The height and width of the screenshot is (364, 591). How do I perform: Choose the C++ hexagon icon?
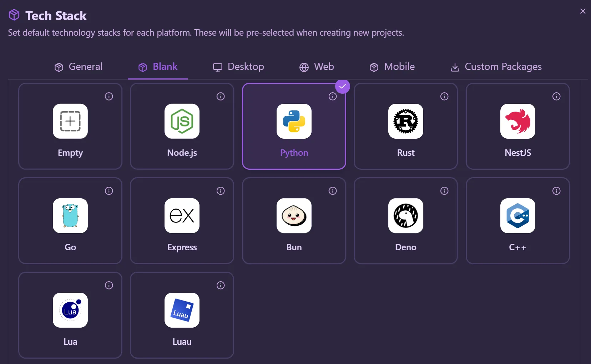pos(518,216)
